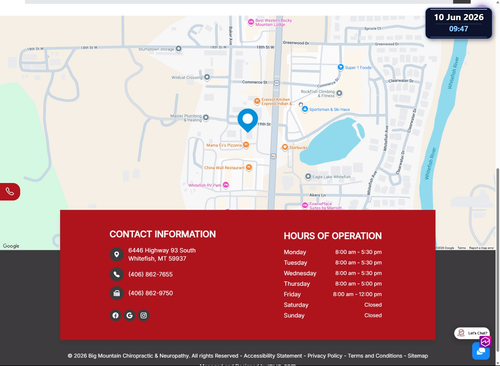Screen dimensions: 500x366
Task: Click the Let's Chat popup bubble
Action: pos(472,333)
